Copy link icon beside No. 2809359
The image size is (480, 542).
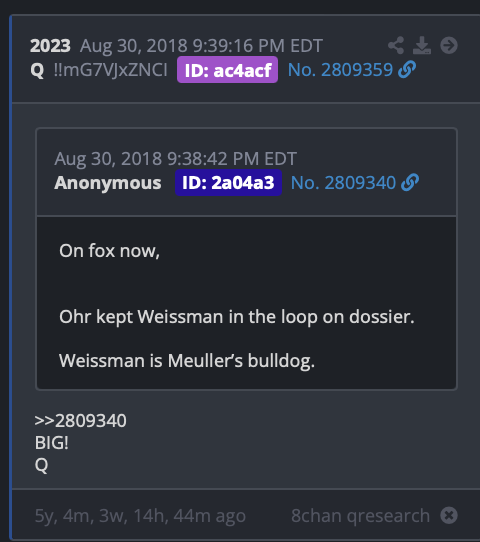tap(407, 69)
